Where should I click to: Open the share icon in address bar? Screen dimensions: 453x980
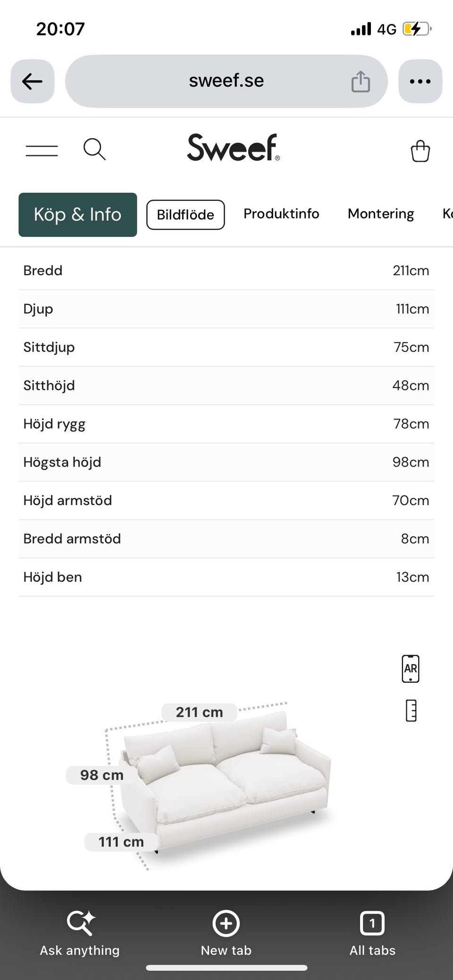(x=361, y=81)
